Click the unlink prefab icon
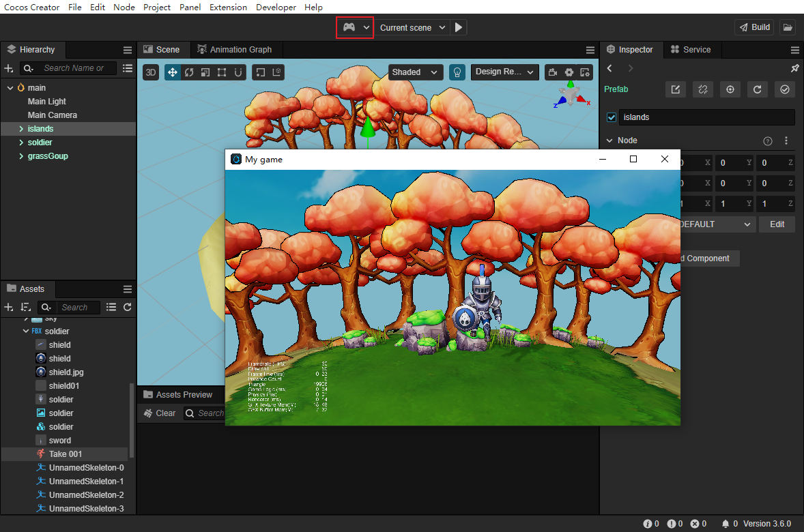The width and height of the screenshot is (804, 532). coord(702,89)
